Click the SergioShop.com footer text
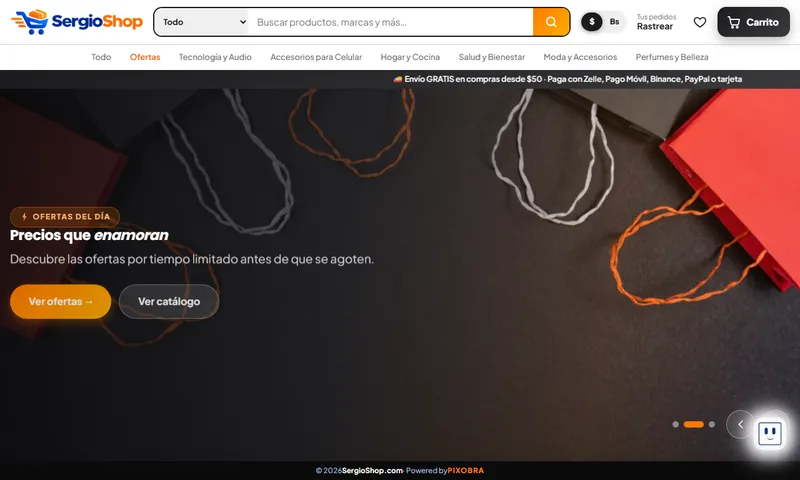This screenshot has height=480, width=800. pyautogui.click(x=372, y=470)
